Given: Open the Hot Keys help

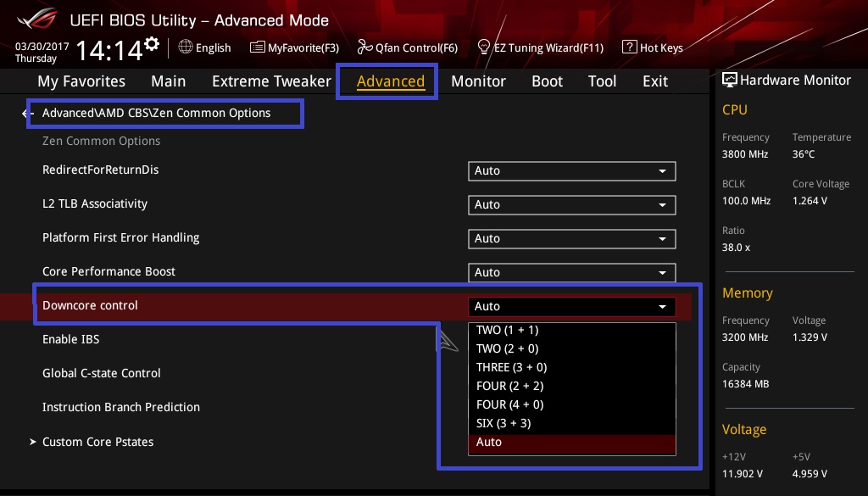Looking at the screenshot, I should pyautogui.click(x=652, y=47).
